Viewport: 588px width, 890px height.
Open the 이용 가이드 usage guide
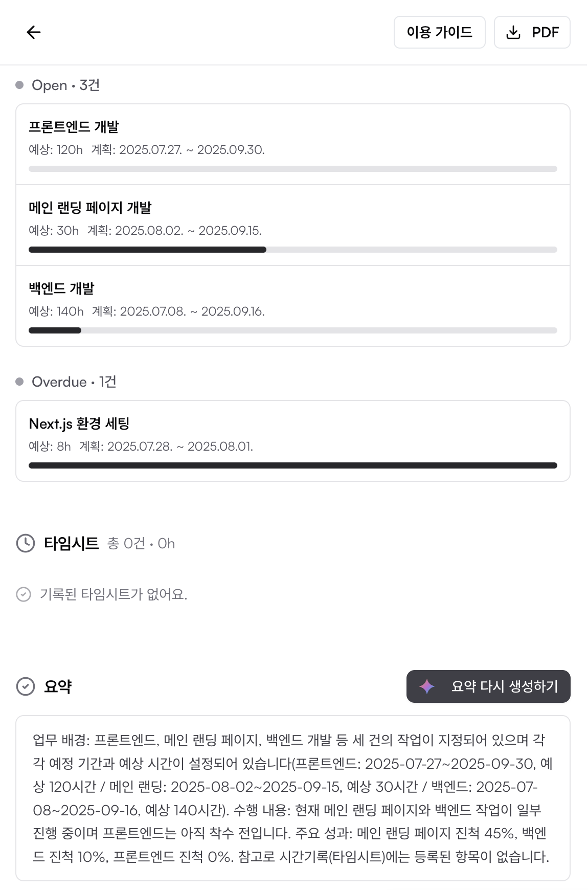click(x=439, y=32)
